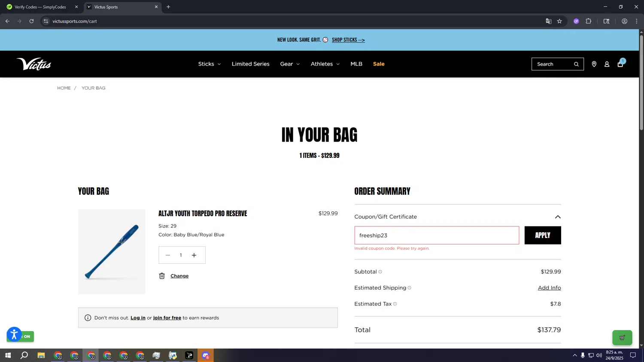Click the browser address bar
Screen dimensions: 644x362
click(x=296, y=21)
